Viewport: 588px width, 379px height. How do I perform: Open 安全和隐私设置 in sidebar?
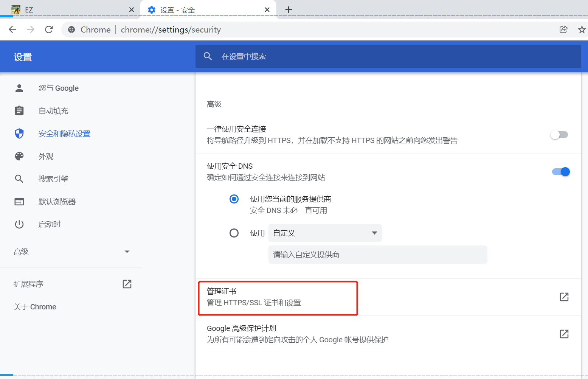tap(64, 134)
